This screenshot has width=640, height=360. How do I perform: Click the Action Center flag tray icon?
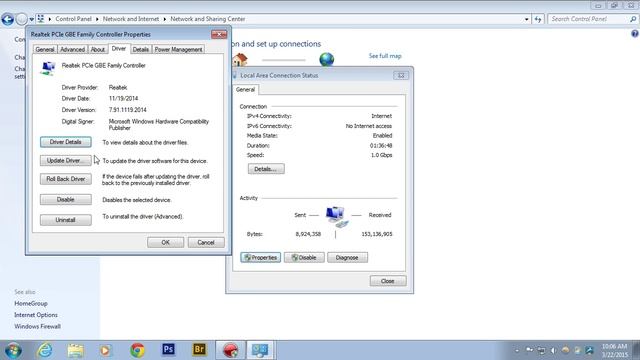[529, 350]
